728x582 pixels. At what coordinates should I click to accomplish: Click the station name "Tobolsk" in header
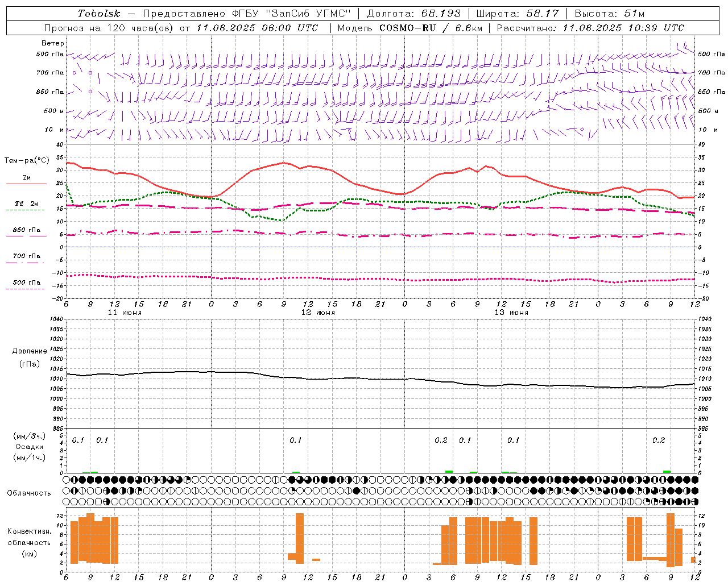99,14
